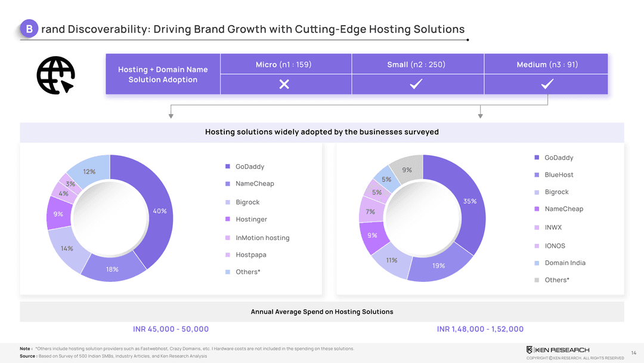This screenshot has height=363, width=644.
Task: Select the Small (n2 : 250) column header
Action: tap(417, 64)
